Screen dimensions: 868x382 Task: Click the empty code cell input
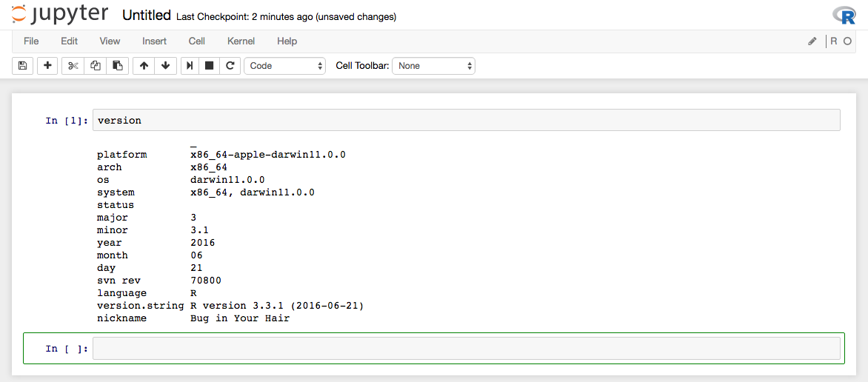click(466, 349)
